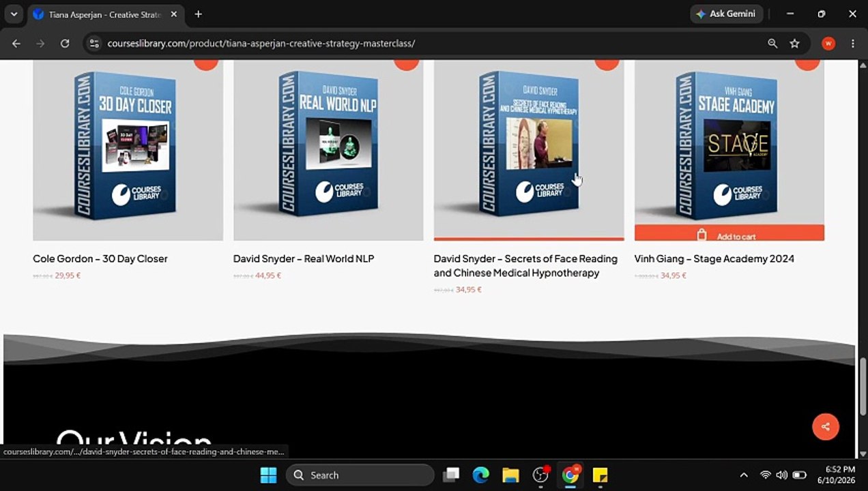Reload the page with refresh icon
868x491 pixels.
[x=65, y=43]
